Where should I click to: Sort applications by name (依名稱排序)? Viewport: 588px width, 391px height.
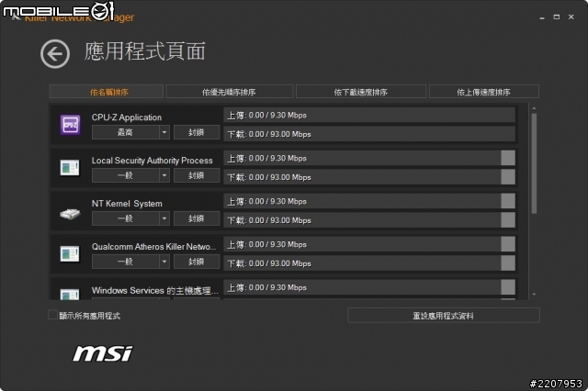[x=107, y=92]
